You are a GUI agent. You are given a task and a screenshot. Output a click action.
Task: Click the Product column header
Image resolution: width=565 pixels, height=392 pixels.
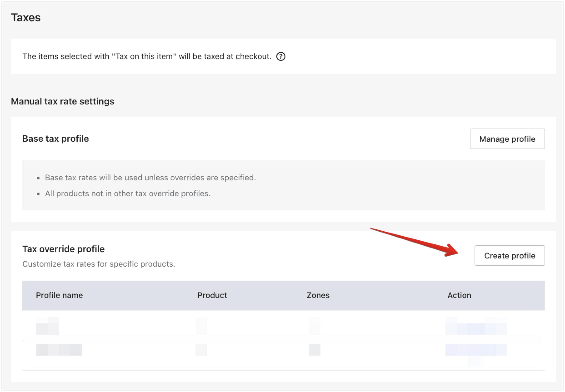[x=212, y=295]
